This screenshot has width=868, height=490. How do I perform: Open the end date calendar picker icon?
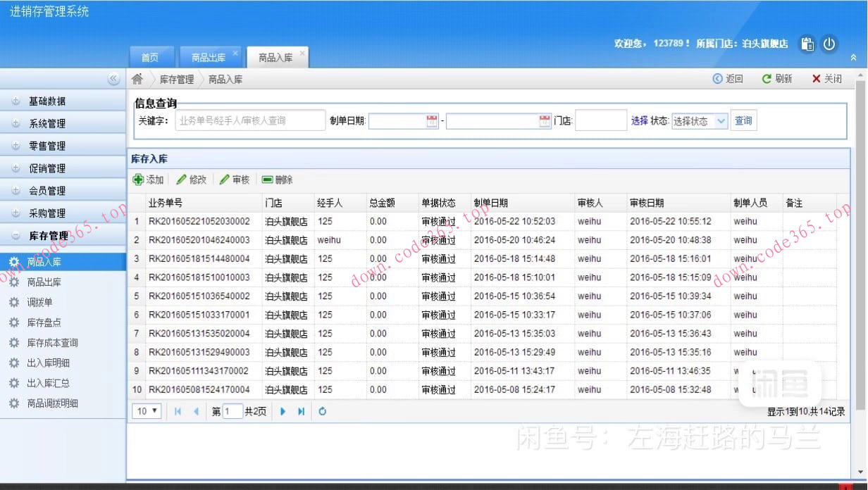point(544,120)
